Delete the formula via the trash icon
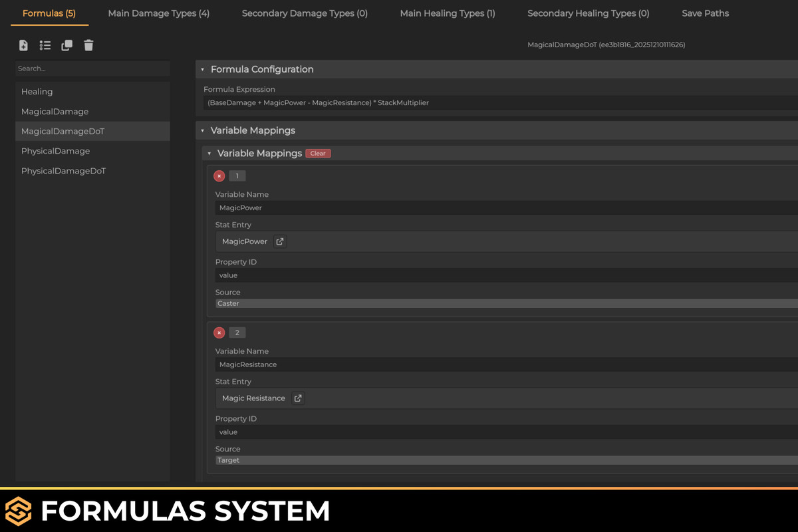798x532 pixels. pyautogui.click(x=88, y=45)
